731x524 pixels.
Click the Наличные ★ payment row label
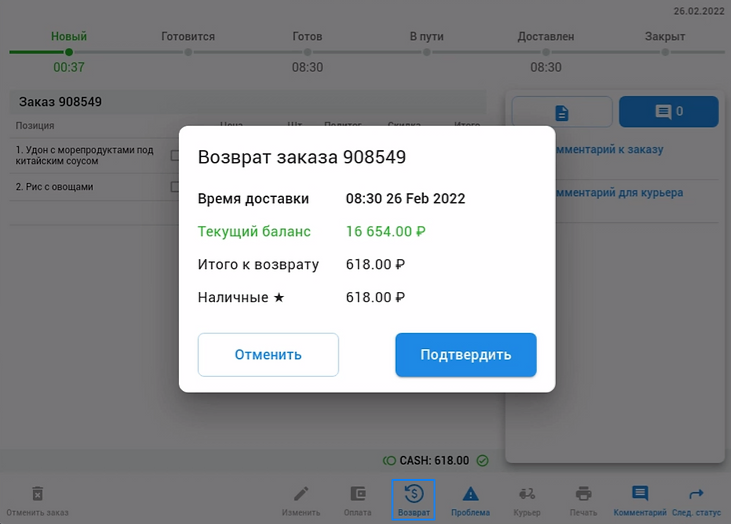tap(241, 297)
